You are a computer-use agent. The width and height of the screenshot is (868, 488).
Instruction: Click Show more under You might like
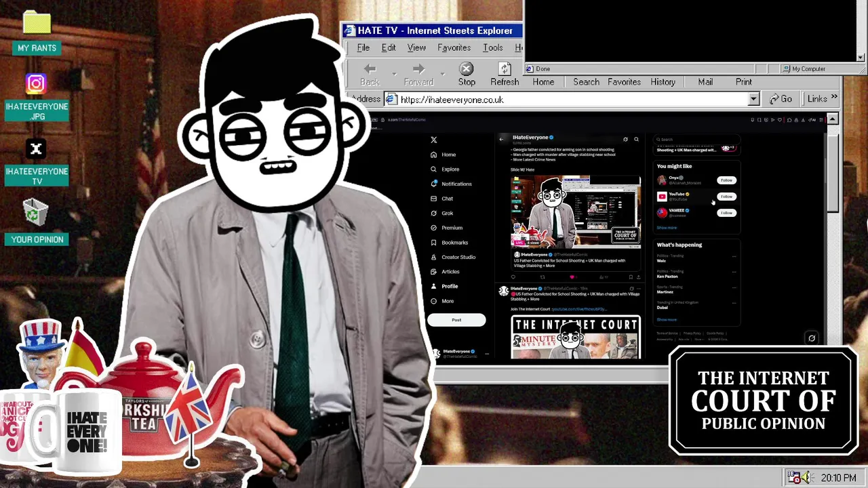click(667, 228)
